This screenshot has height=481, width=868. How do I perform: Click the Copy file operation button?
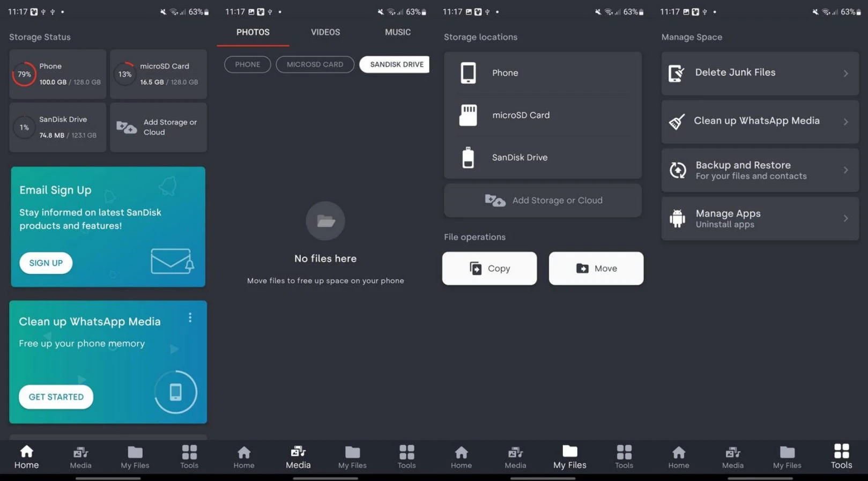pyautogui.click(x=489, y=269)
